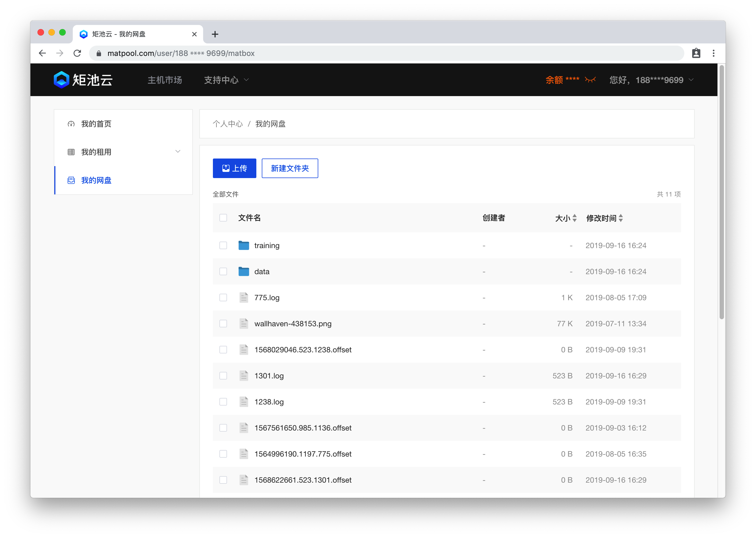The image size is (756, 538).
Task: Check the 1238.log checkbox
Action: tap(223, 402)
